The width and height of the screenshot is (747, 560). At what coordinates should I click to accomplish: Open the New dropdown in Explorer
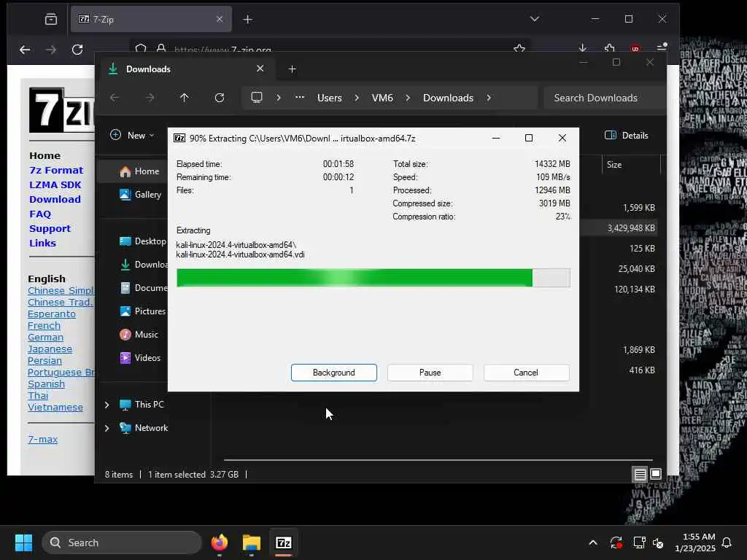[x=133, y=135]
